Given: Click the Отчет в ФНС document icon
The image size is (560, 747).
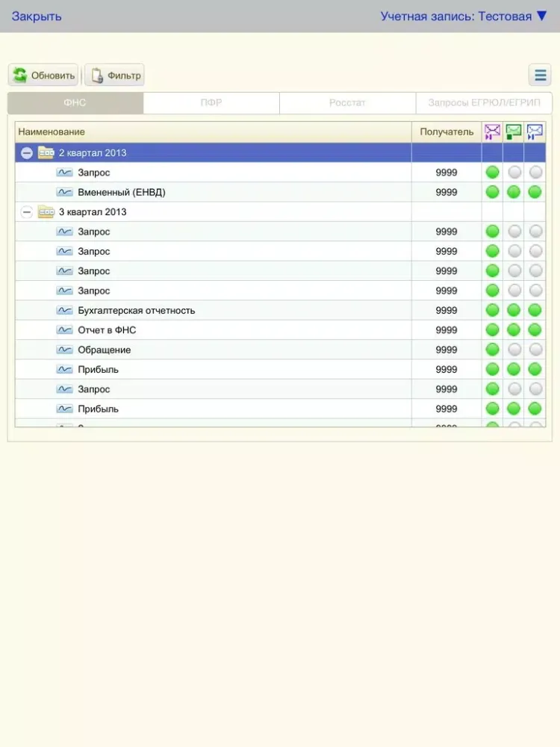Looking at the screenshot, I should 64,329.
